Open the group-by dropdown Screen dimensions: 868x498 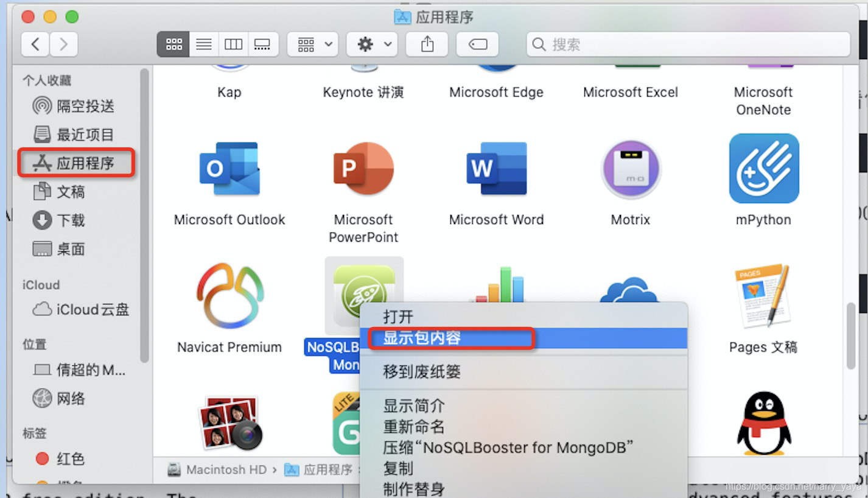pos(313,44)
